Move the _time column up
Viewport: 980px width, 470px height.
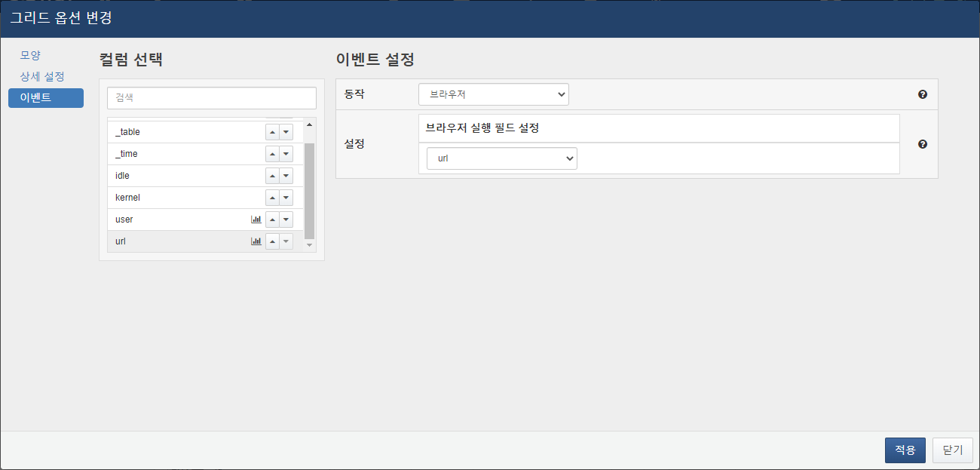tap(272, 154)
